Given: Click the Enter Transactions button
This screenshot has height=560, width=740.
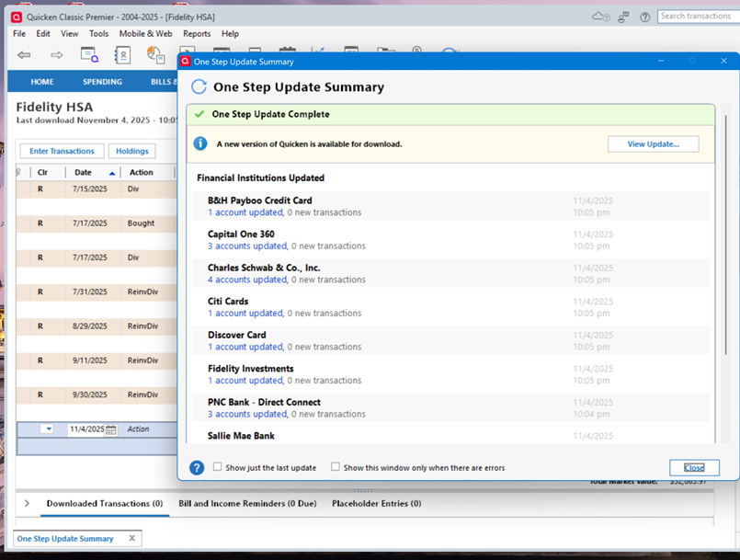Looking at the screenshot, I should [62, 151].
